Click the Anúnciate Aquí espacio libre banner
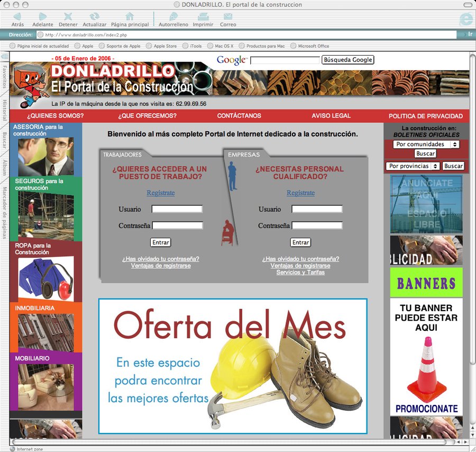This screenshot has width=476, height=452. [x=426, y=204]
